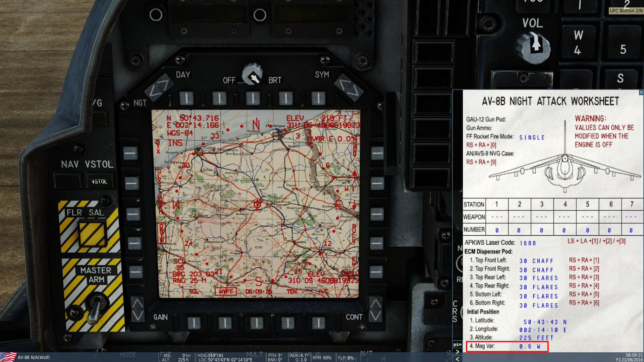Push the MPCD button below the 06:09:15 readout
The image size is (644, 362).
pyautogui.click(x=257, y=323)
